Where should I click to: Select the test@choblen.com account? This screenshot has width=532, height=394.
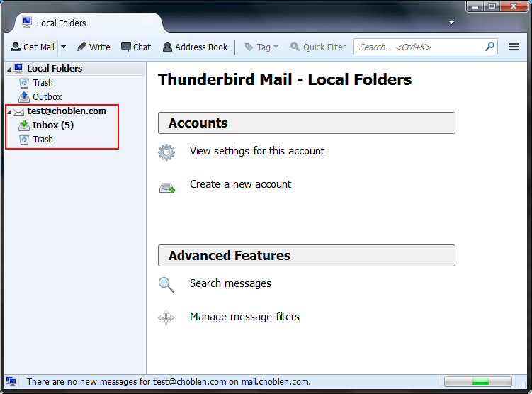tap(67, 111)
